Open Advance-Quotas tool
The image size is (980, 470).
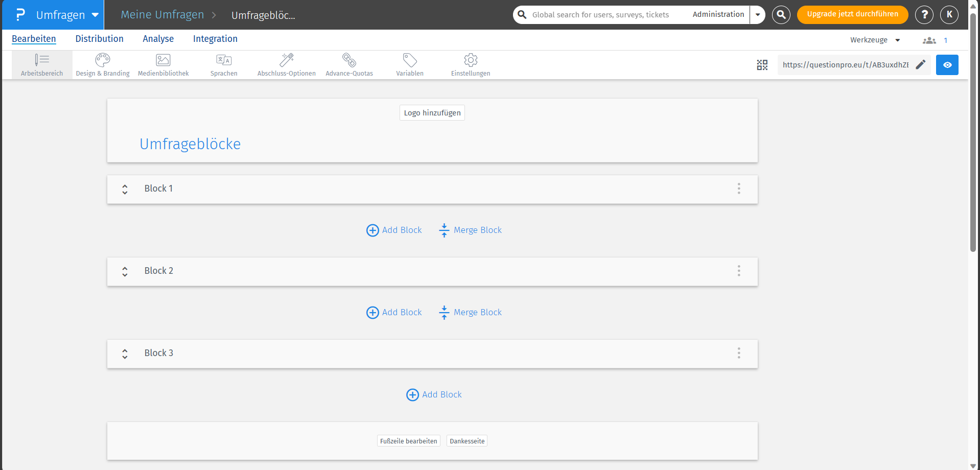tap(349, 65)
